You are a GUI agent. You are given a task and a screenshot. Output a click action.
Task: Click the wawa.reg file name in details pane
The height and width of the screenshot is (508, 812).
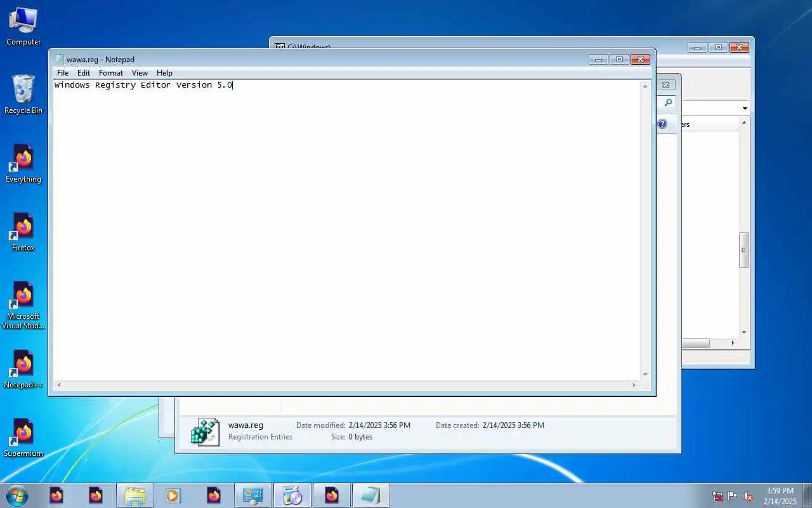246,425
